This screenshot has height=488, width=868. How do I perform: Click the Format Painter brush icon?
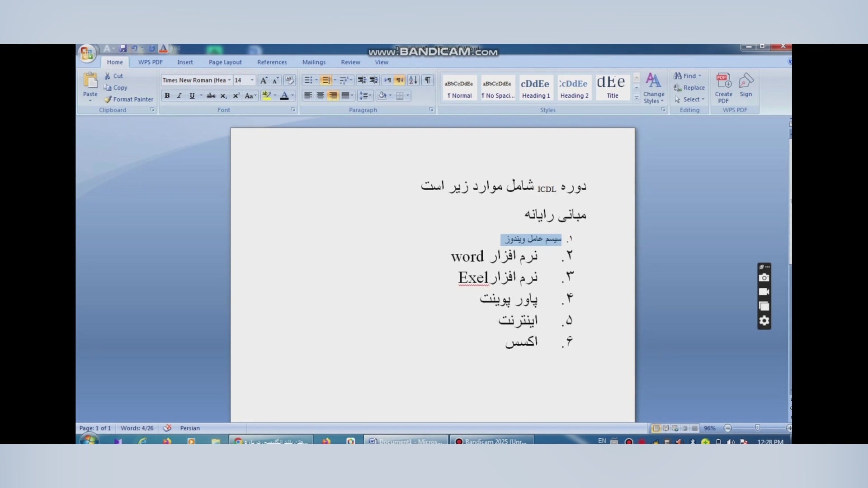click(x=108, y=99)
